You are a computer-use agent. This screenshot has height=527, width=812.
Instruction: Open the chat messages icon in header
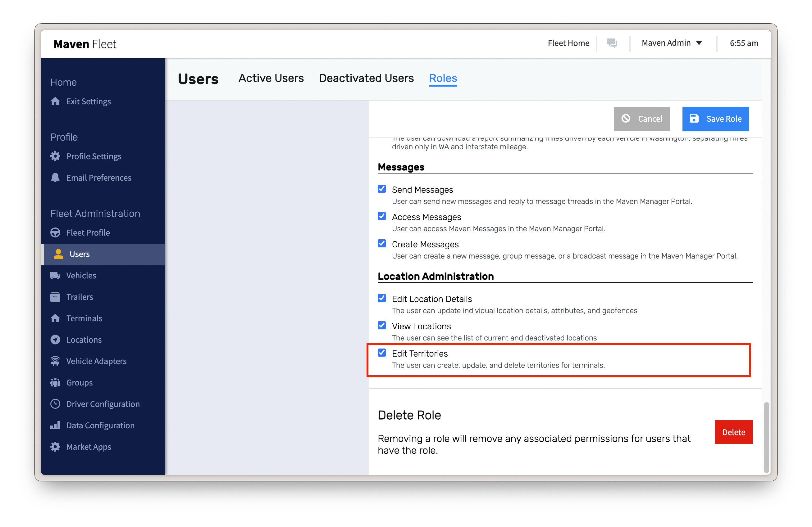click(x=612, y=43)
